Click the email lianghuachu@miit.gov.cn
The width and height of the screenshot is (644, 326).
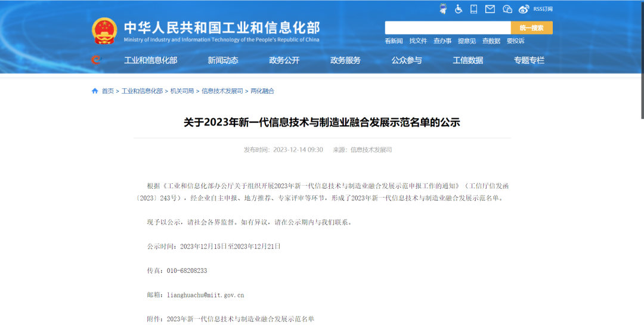[205, 295]
